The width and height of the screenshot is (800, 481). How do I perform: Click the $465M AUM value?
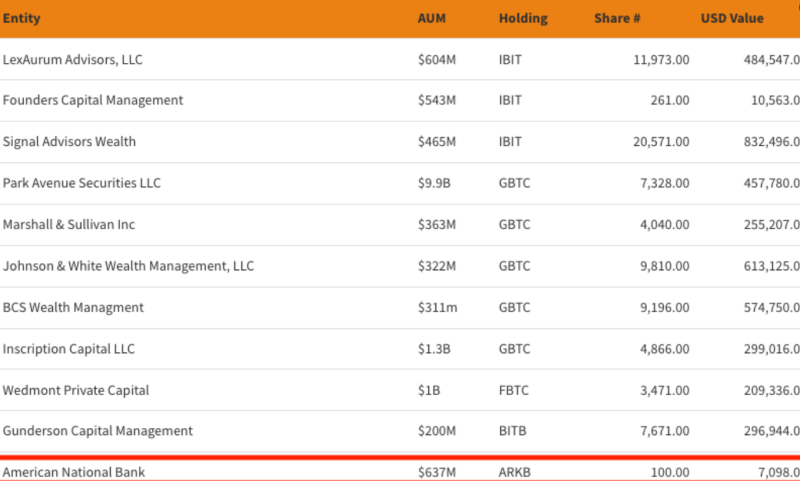coord(437,141)
